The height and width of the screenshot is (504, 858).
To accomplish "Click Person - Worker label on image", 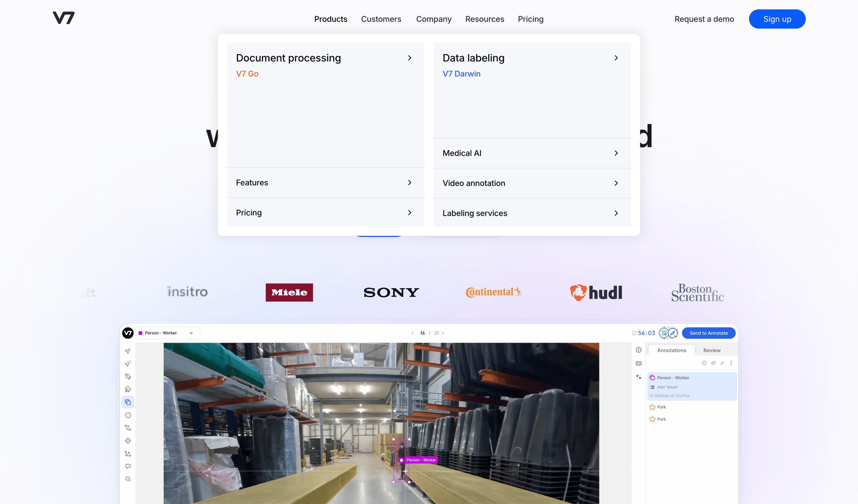I will click(x=421, y=460).
